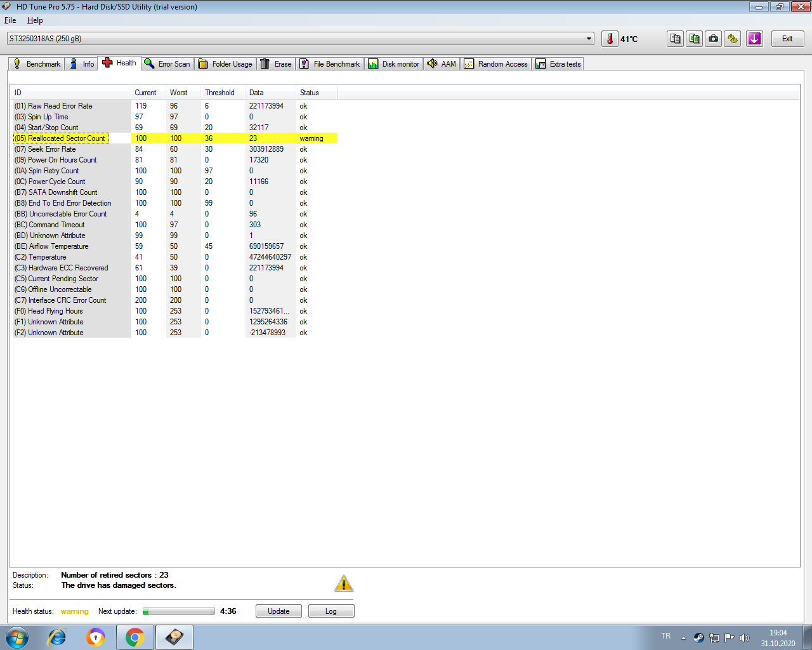Switch to the Erase tab

pyautogui.click(x=276, y=64)
